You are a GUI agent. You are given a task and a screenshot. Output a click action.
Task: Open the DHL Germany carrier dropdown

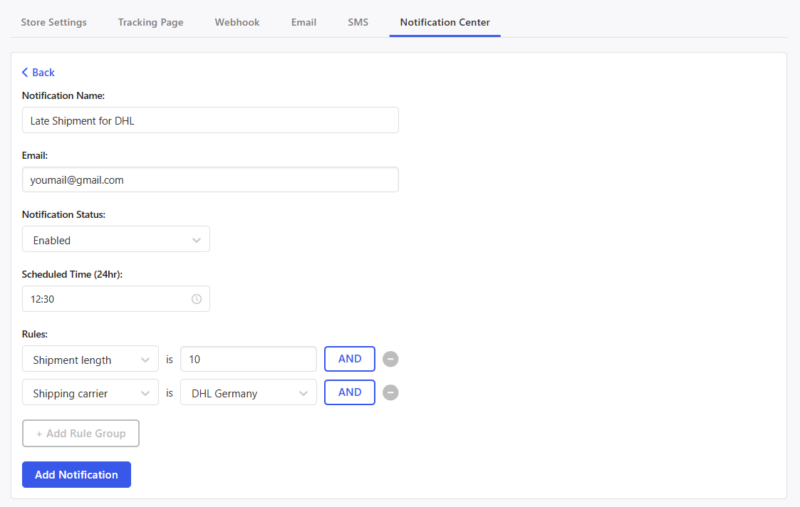pyautogui.click(x=248, y=393)
